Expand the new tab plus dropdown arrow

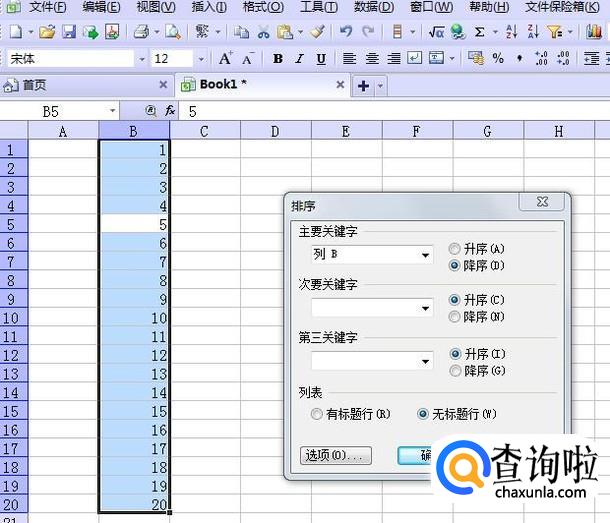[380, 86]
